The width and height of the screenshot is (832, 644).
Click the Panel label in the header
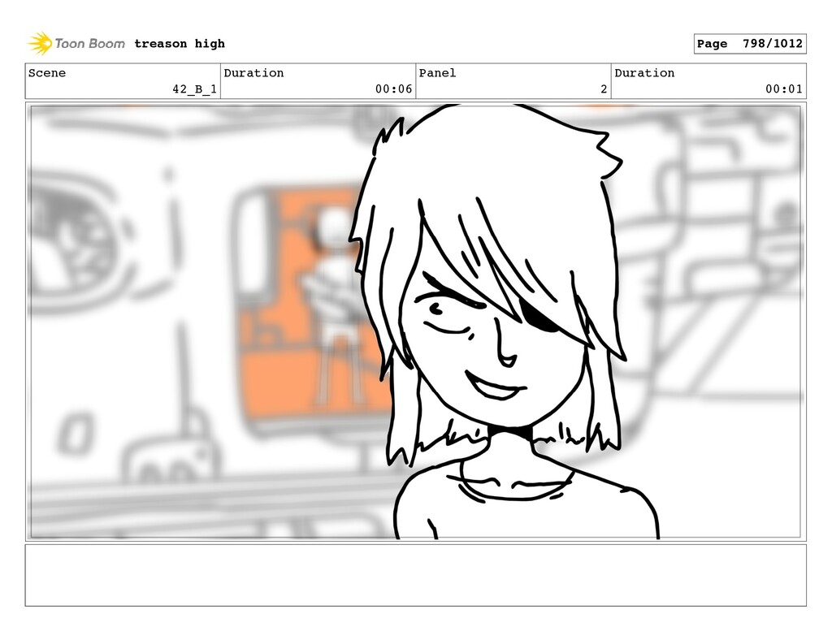coord(437,72)
